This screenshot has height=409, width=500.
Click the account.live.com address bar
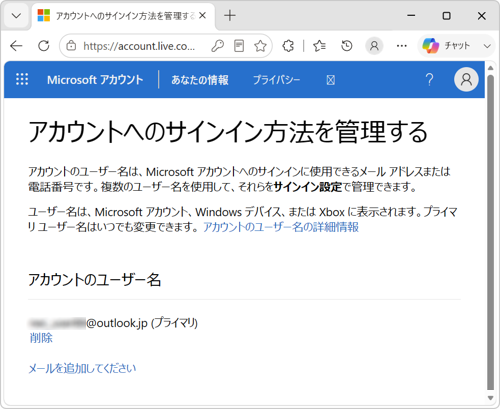pyautogui.click(x=139, y=46)
